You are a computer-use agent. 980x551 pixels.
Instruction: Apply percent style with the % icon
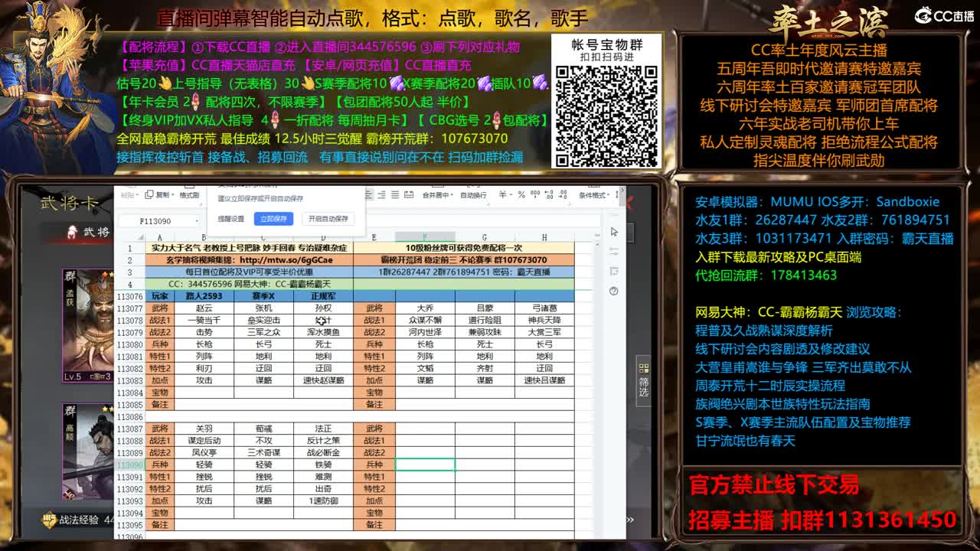(x=521, y=195)
